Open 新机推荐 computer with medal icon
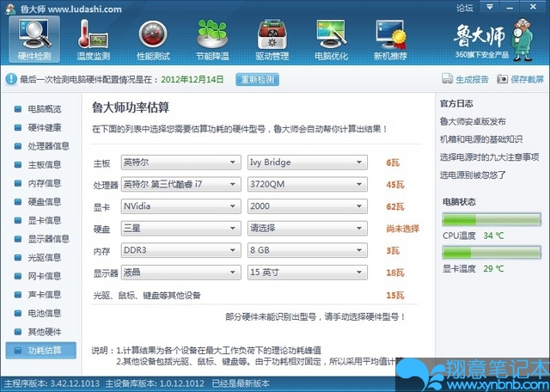Image resolution: width=550 pixels, height=392 pixels. 390,40
